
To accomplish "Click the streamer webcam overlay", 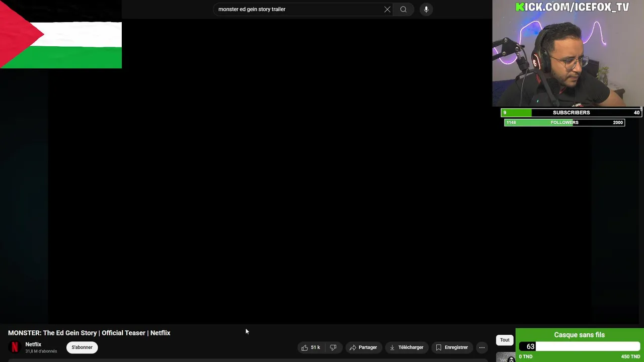I will [568, 53].
